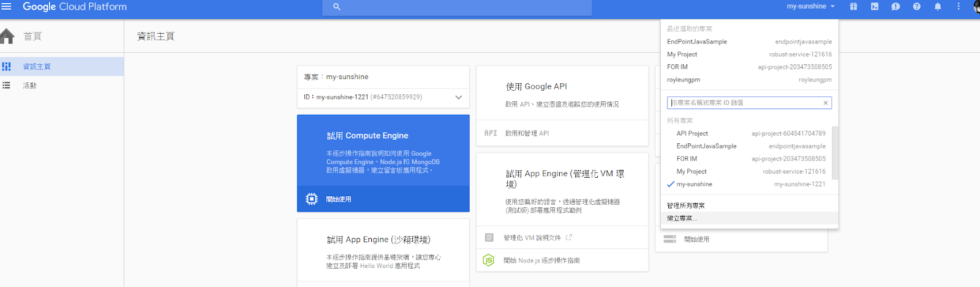Screen dimensions: 980x287
Task: Select recent project EndPointJavaSample
Action: tap(749, 42)
